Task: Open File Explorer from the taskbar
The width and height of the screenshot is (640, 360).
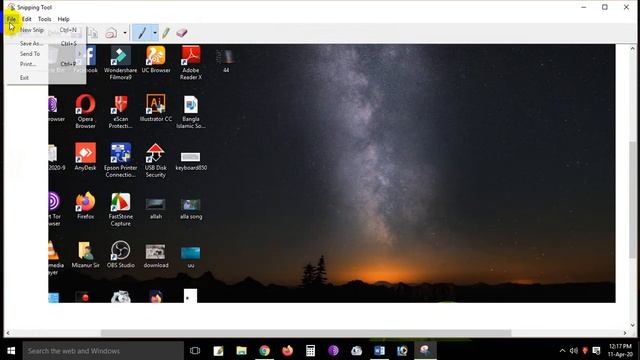Action: (242, 351)
